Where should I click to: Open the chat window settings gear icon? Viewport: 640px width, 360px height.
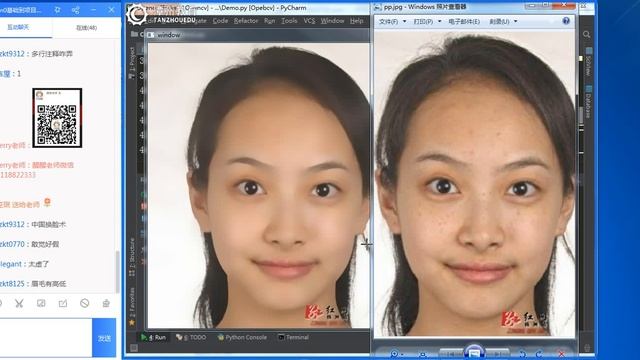tap(58, 9)
